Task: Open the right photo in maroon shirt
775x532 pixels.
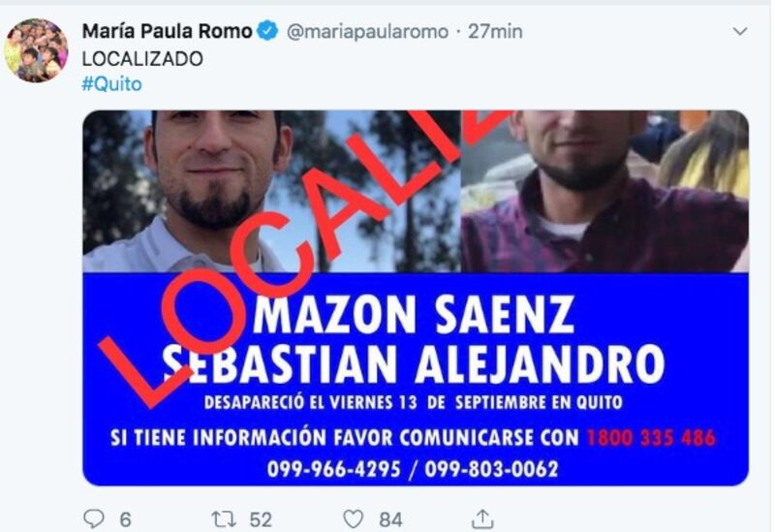Action: pos(604,191)
